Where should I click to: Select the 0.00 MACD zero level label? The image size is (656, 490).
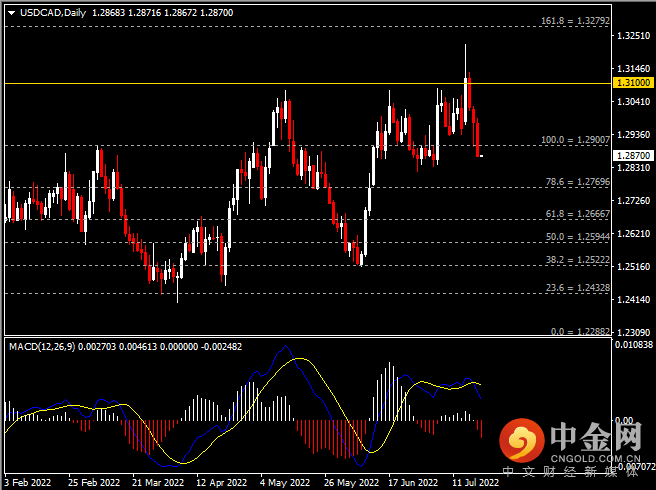click(x=624, y=420)
